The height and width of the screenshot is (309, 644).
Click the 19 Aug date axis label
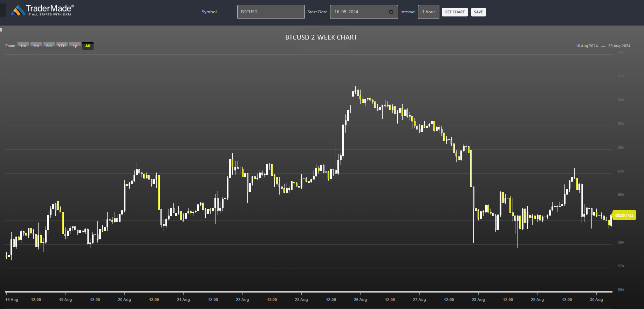(x=66, y=300)
